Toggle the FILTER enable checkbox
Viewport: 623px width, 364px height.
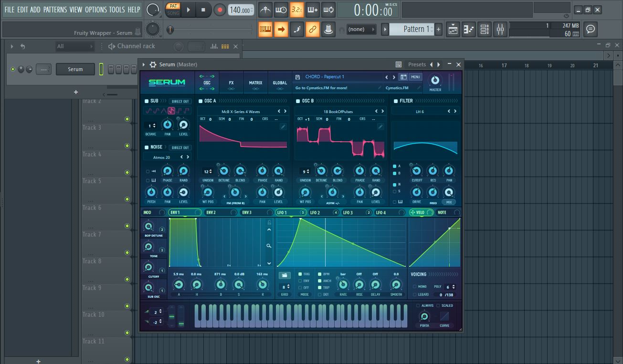tap(395, 101)
